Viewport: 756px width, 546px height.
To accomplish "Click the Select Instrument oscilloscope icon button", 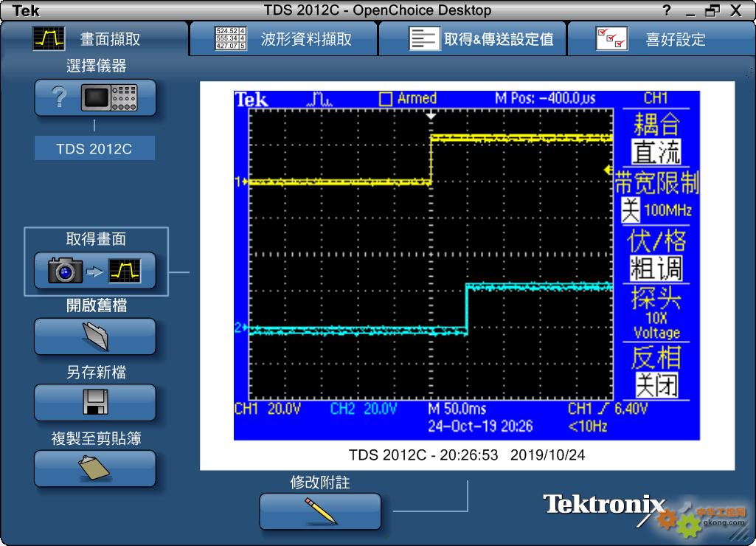I will point(95,97).
